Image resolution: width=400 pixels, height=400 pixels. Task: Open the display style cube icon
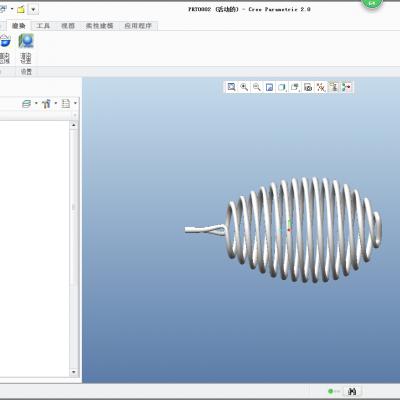click(282, 87)
